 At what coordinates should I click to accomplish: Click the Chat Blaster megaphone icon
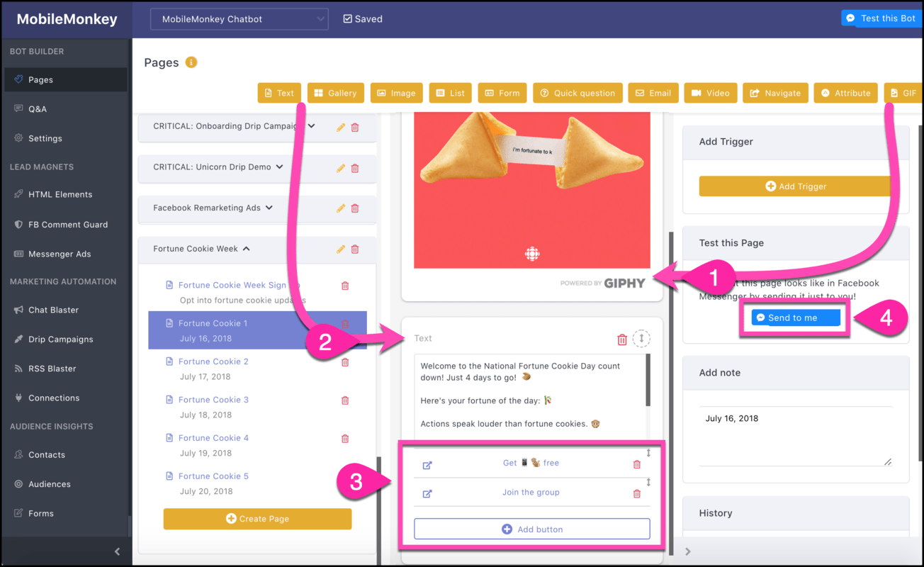point(18,310)
